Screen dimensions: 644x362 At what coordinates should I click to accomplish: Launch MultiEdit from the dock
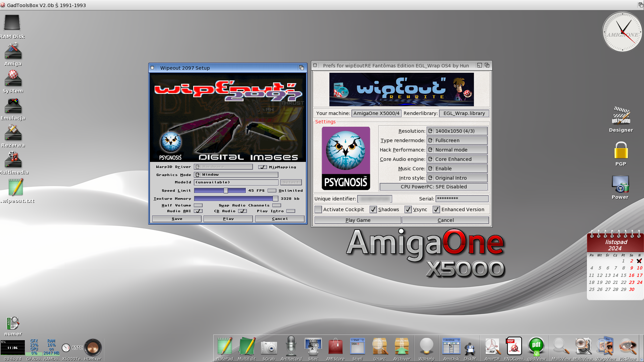click(247, 346)
